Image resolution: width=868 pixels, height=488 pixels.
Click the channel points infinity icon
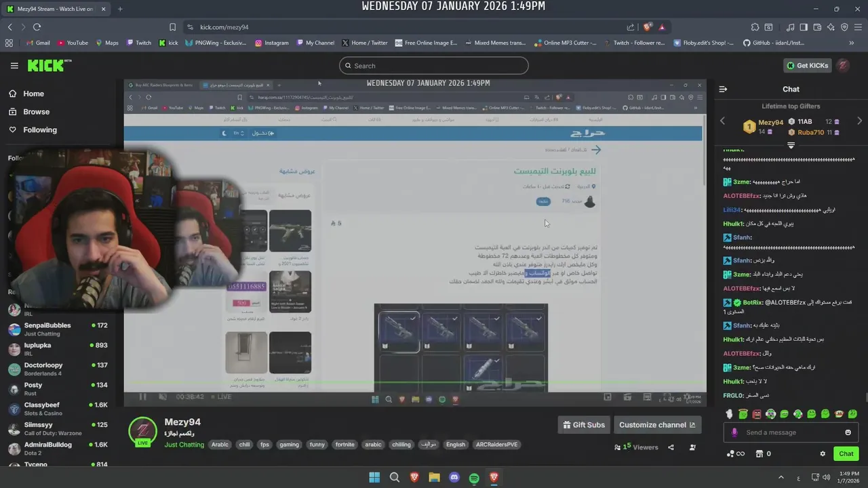point(736,453)
